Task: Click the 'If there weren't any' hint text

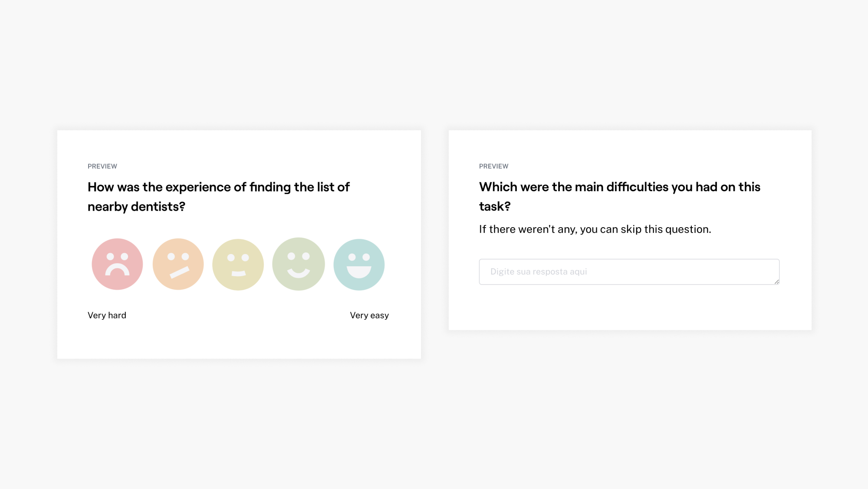Action: (595, 229)
